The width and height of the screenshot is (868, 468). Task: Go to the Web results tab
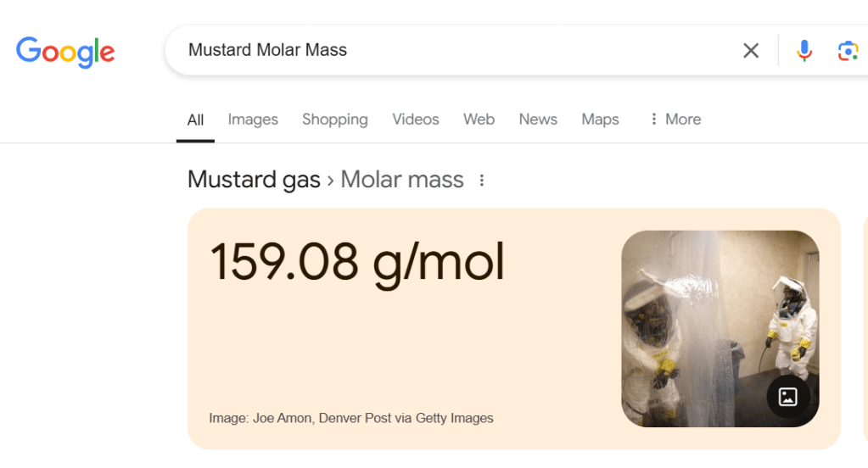pos(479,120)
